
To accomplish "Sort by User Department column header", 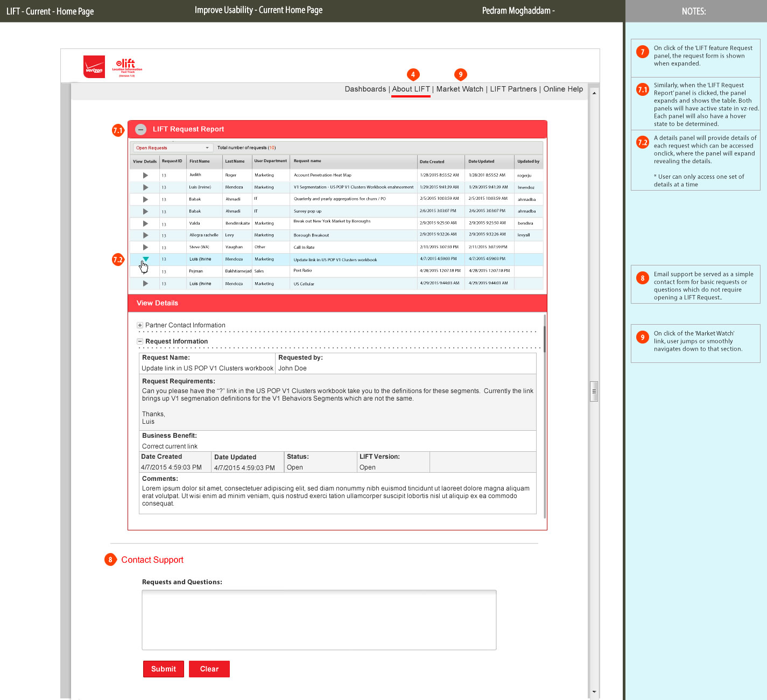I will [271, 161].
